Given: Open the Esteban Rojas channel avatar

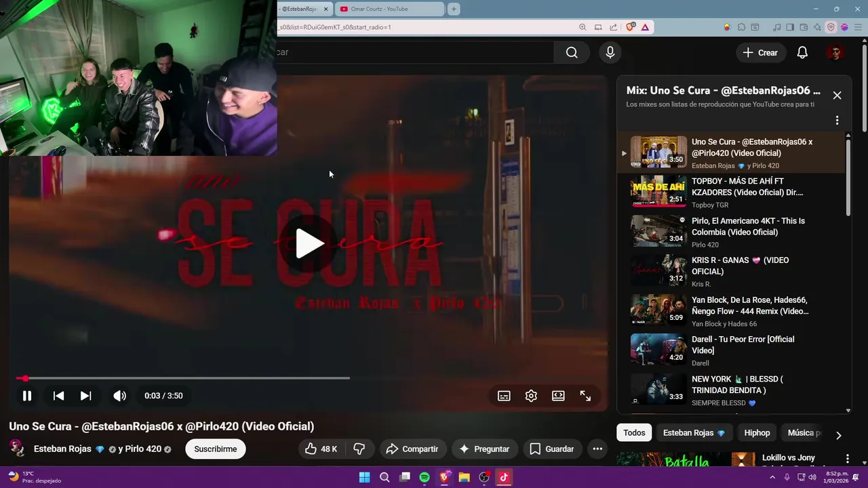Looking at the screenshot, I should [17, 448].
